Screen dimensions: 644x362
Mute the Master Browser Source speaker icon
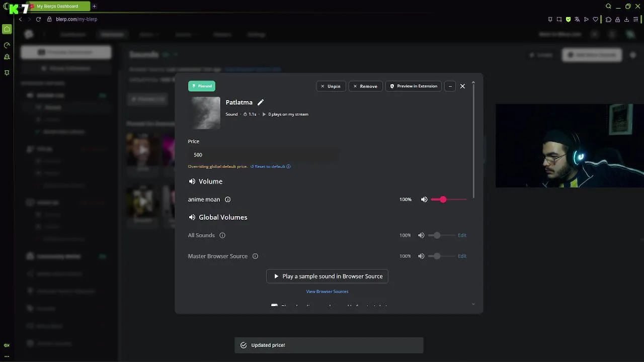click(421, 256)
